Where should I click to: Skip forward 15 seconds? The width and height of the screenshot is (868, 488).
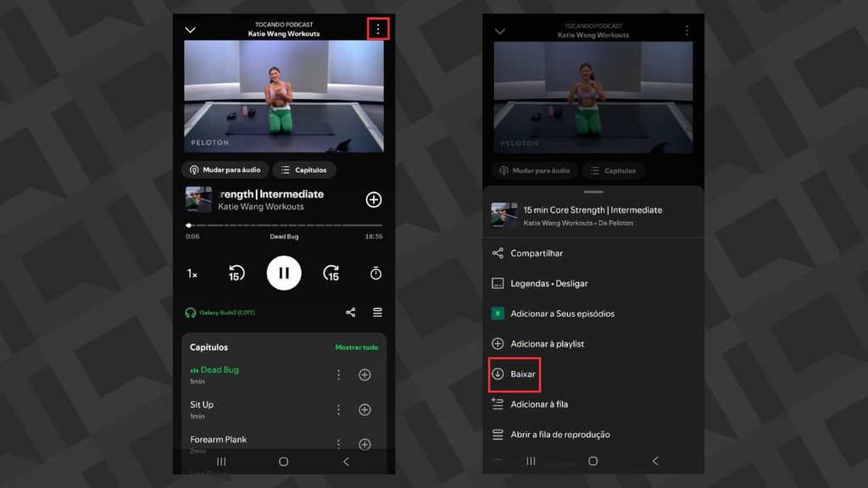[331, 274]
